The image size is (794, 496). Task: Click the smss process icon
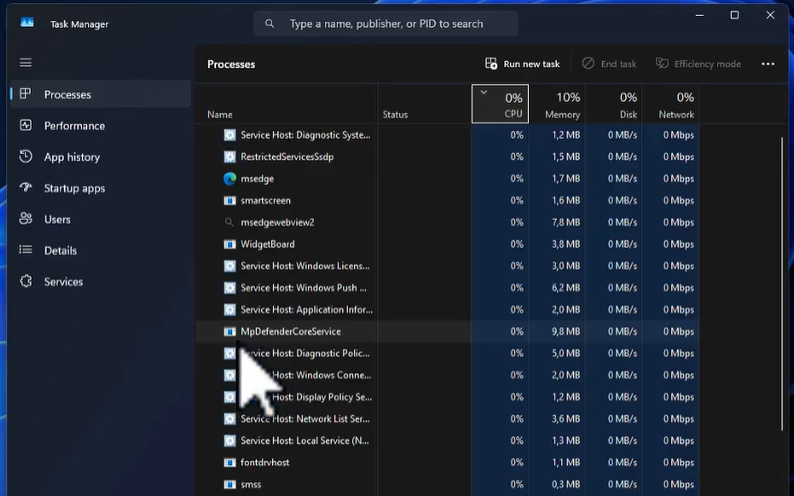[x=230, y=484]
